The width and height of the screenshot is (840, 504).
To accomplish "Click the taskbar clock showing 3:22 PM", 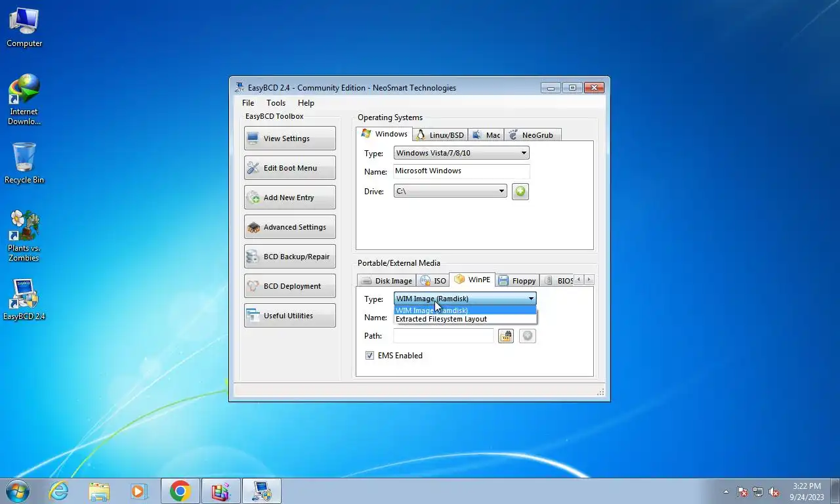I will click(807, 492).
